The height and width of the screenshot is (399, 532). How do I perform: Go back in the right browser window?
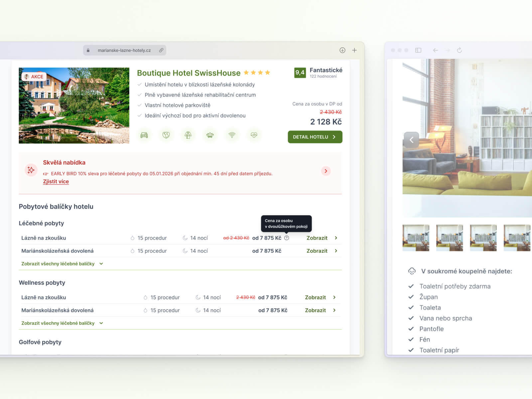coord(435,50)
